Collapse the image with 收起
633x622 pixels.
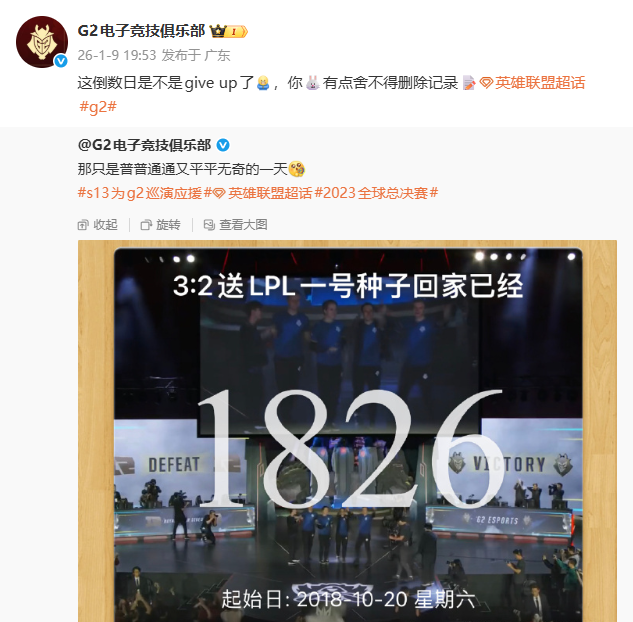click(x=98, y=225)
